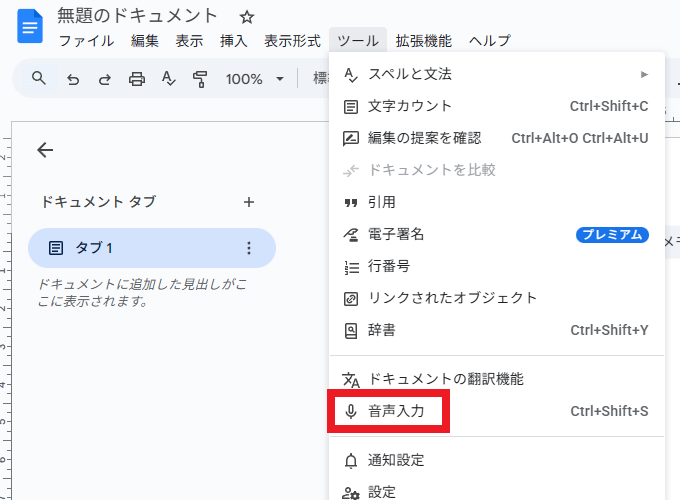This screenshot has width=680, height=500.
Task: Star the document with the star icon
Action: click(247, 17)
